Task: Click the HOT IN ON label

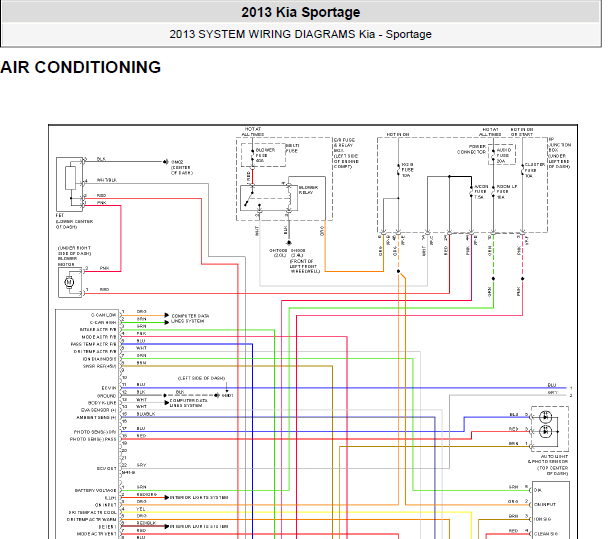Action: 398,134
